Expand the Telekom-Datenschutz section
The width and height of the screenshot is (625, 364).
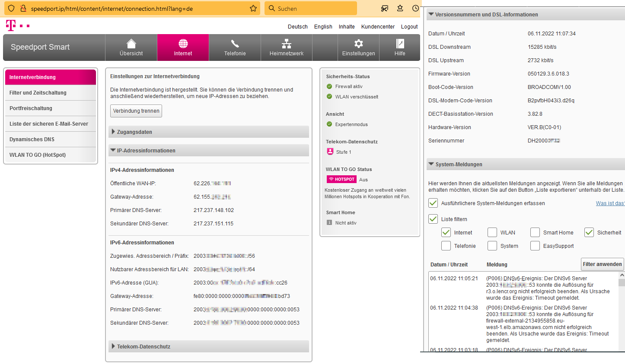pos(209,346)
